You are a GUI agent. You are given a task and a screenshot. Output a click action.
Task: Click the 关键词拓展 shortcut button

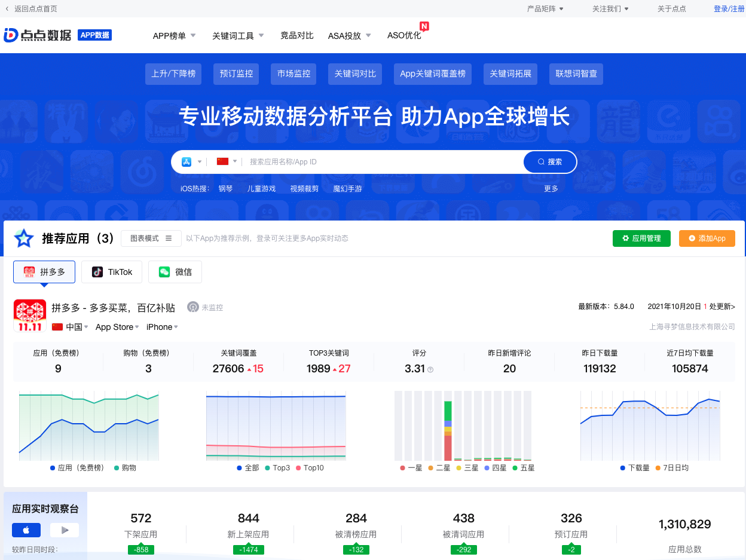click(510, 74)
